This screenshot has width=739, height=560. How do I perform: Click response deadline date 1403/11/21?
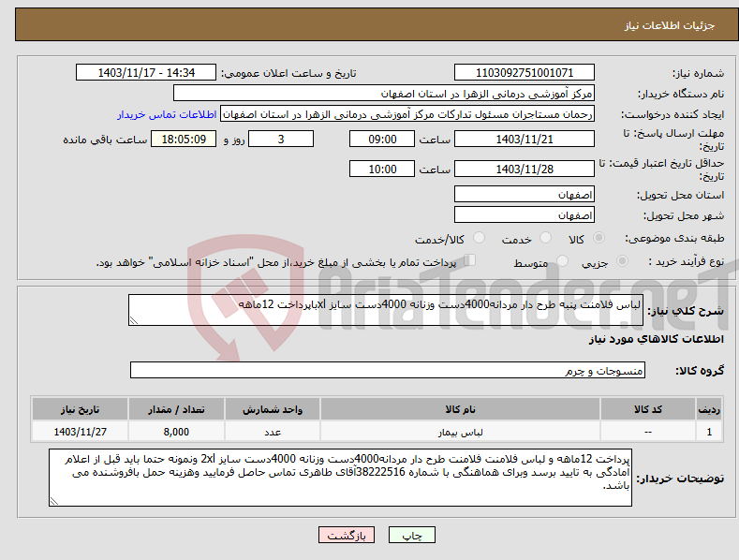click(x=525, y=139)
